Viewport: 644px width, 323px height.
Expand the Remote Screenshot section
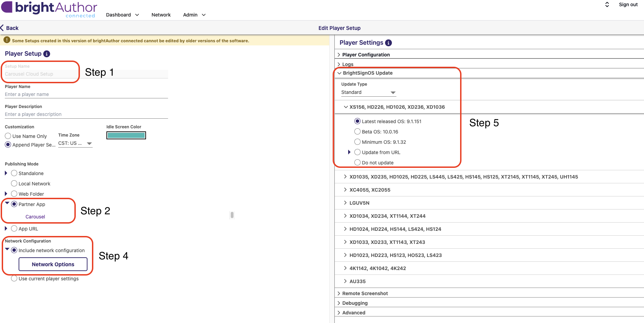point(489,293)
